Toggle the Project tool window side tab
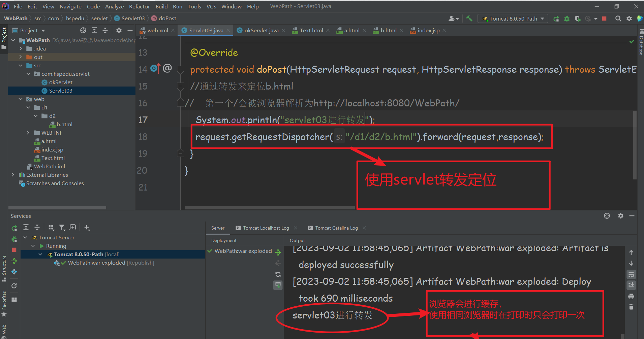This screenshot has height=339, width=644. tap(4, 38)
